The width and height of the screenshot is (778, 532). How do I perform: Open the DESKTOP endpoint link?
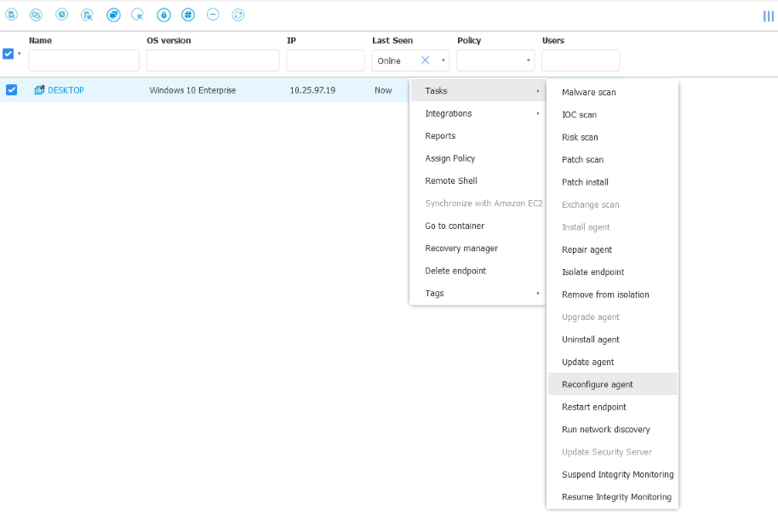coord(66,90)
